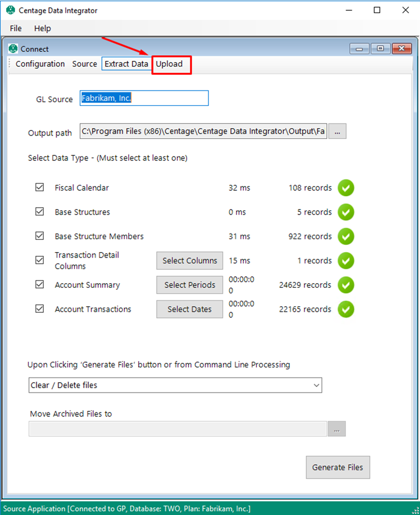The image size is (420, 515).
Task: Close the inner Connect window
Action: 402,49
